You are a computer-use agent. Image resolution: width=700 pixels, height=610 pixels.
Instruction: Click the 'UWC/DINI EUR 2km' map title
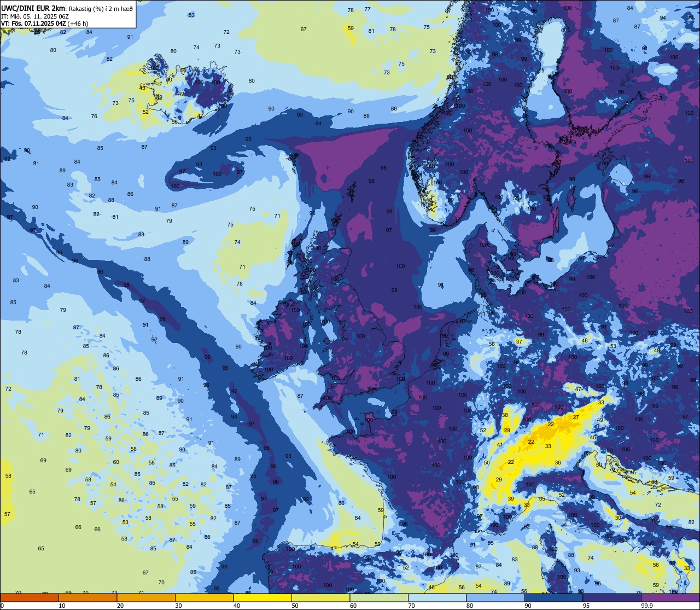33,8
